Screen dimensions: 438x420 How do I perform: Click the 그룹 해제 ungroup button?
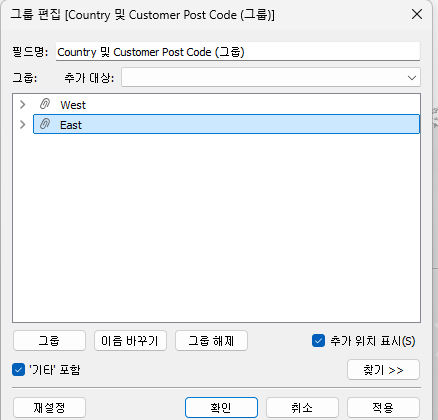[211, 341]
